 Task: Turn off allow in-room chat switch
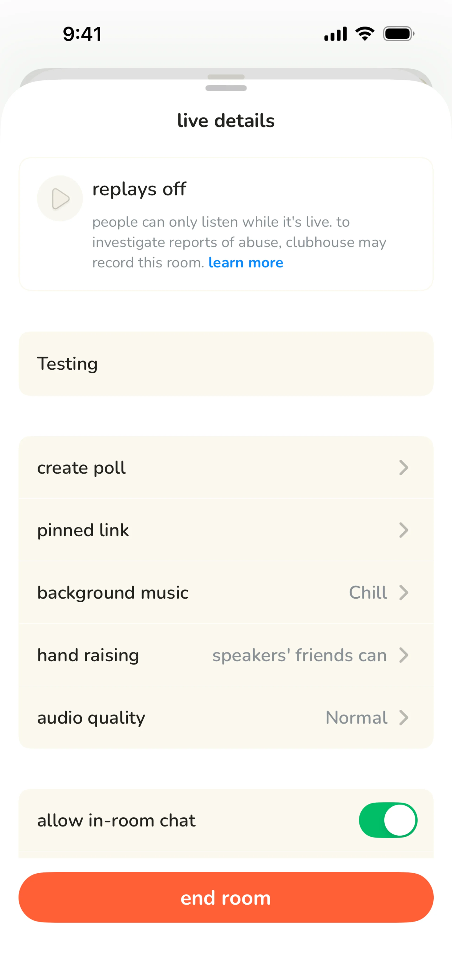(388, 820)
